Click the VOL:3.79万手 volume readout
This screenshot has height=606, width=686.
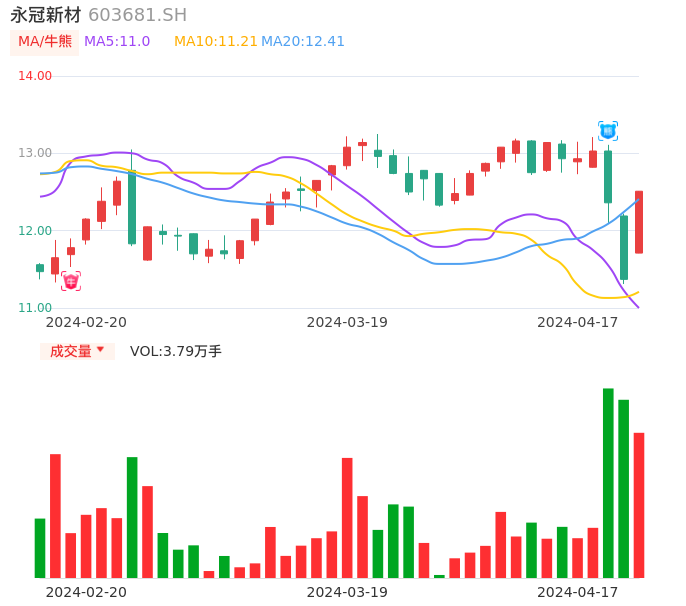click(175, 351)
